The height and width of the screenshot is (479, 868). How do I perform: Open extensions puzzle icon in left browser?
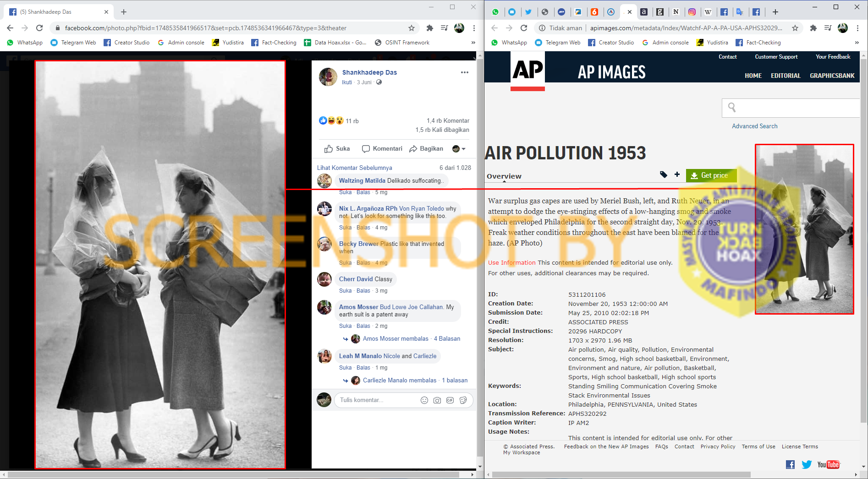tap(429, 28)
